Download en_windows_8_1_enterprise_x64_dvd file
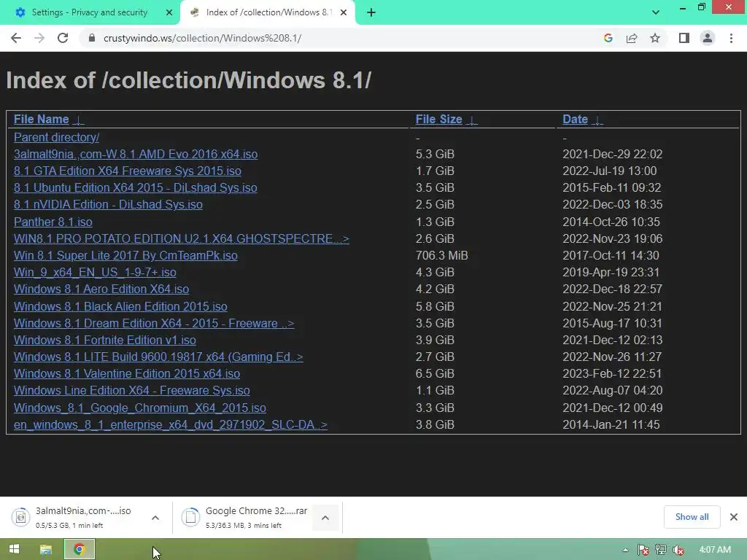 (171, 425)
